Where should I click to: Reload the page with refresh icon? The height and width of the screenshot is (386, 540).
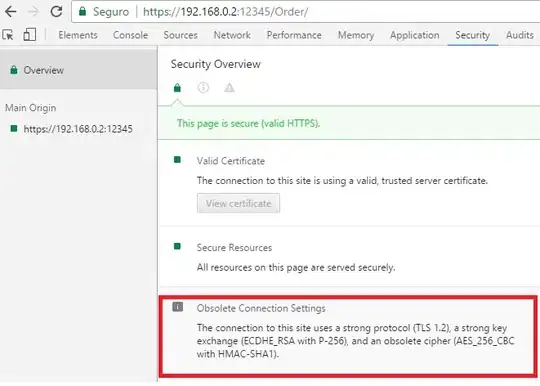pyautogui.click(x=56, y=11)
